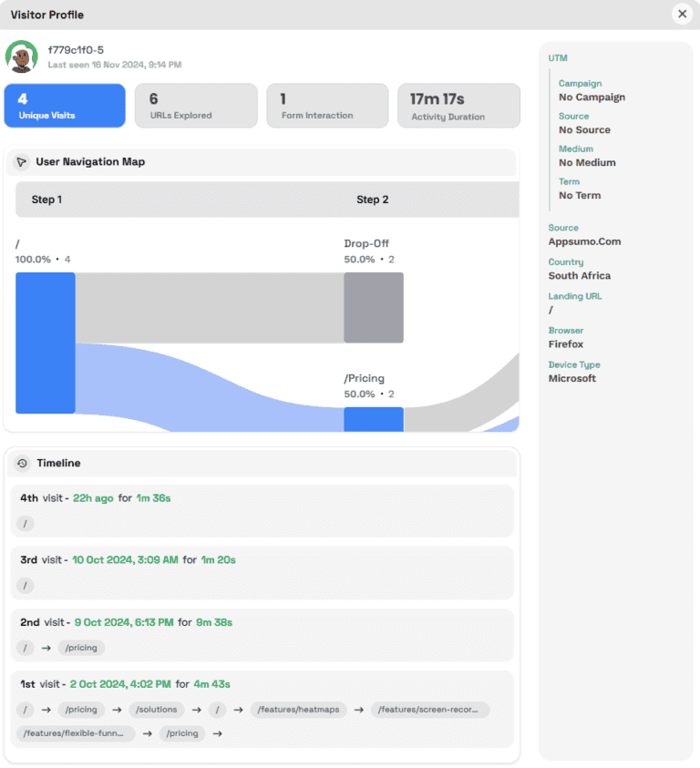Click the /Pricing label in navigation map
This screenshot has width=700, height=768.
[x=365, y=379]
